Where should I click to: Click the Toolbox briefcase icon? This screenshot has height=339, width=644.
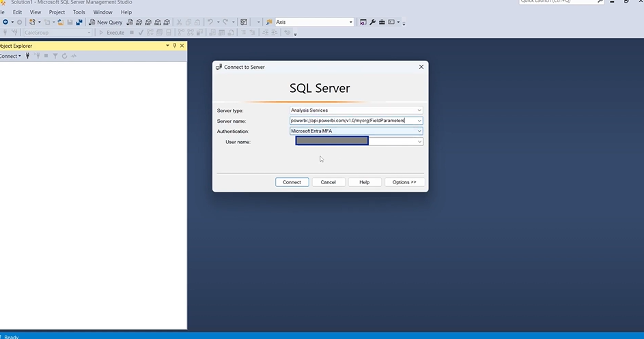coord(382,22)
